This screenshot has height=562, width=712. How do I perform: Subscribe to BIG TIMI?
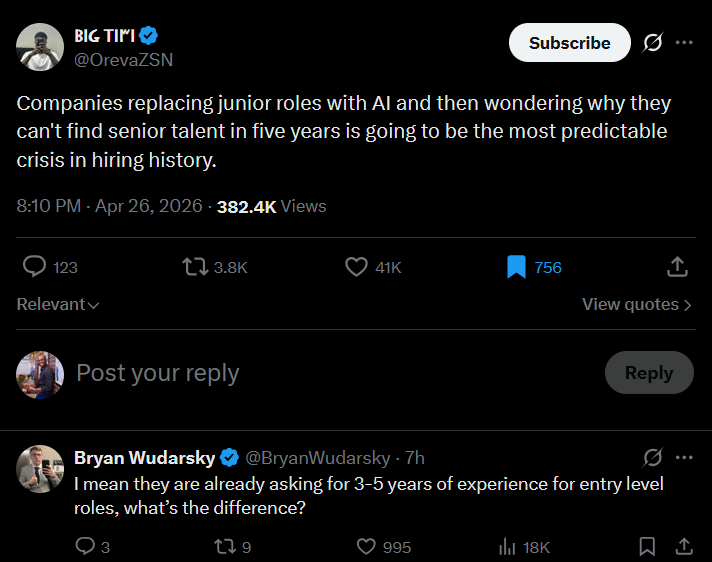(569, 43)
